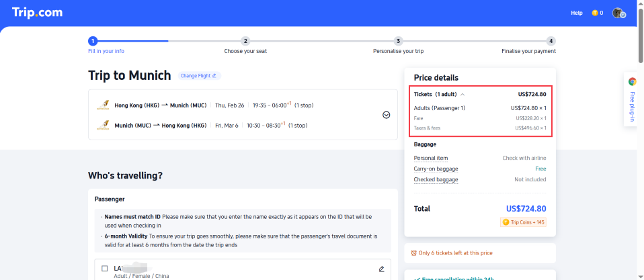
Task: Collapse the Tickets (1 adult) breakdown
Action: pos(462,94)
